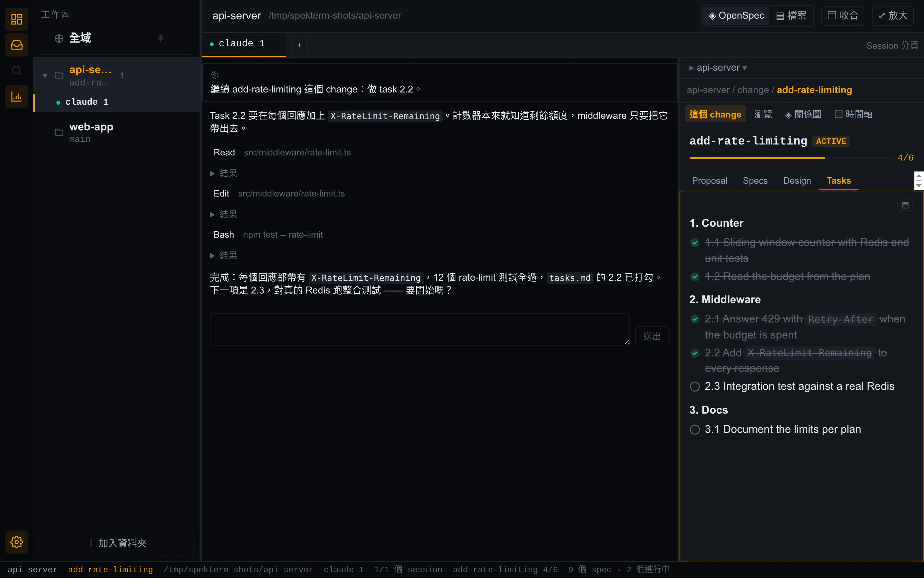Click the view-mode icon in Tasks panel
Viewport: 924px width, 578px height.
point(905,205)
